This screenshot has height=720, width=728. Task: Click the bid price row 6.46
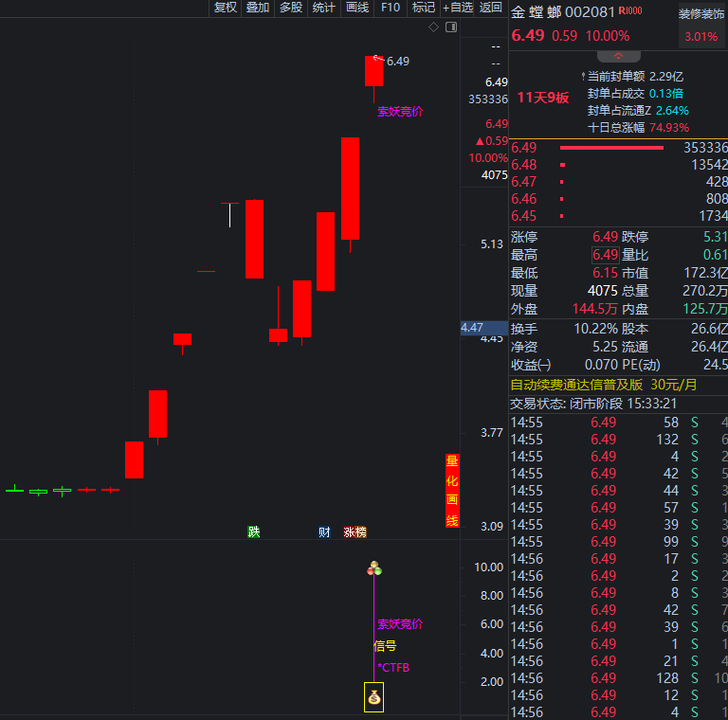[x=618, y=199]
